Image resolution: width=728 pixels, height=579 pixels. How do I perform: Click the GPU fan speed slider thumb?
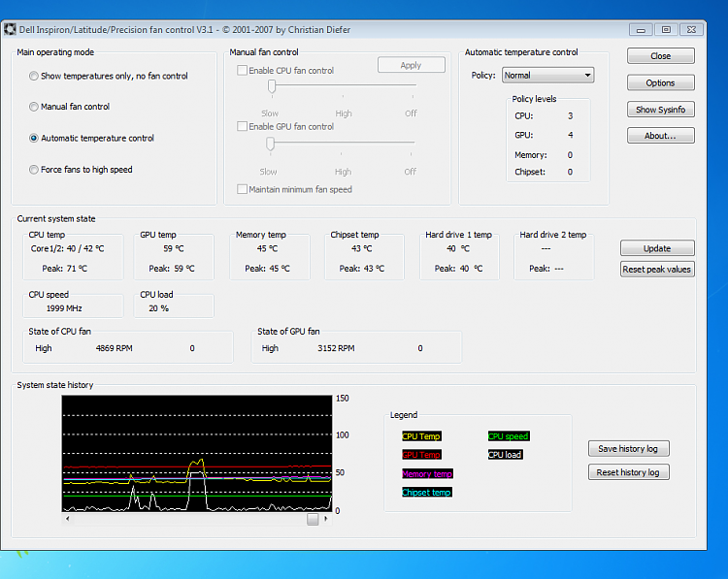point(270,144)
